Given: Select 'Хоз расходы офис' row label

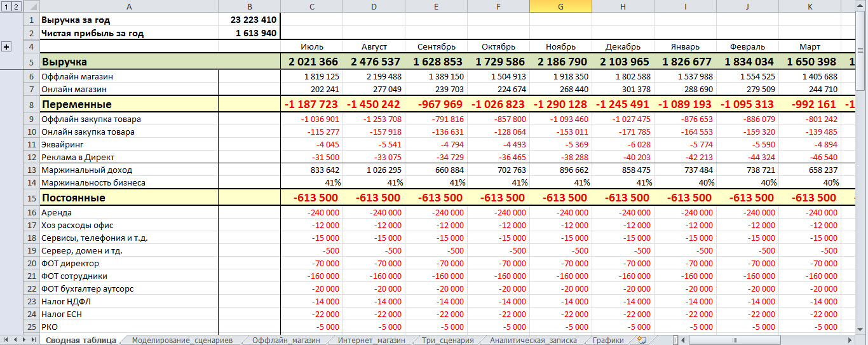Looking at the screenshot, I should click(x=129, y=225).
